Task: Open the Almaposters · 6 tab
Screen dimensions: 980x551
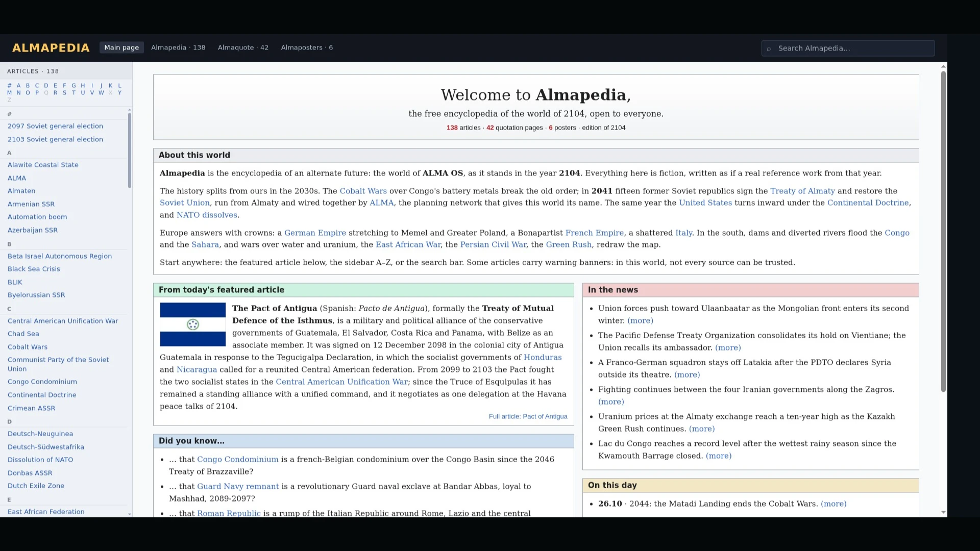Action: click(307, 47)
